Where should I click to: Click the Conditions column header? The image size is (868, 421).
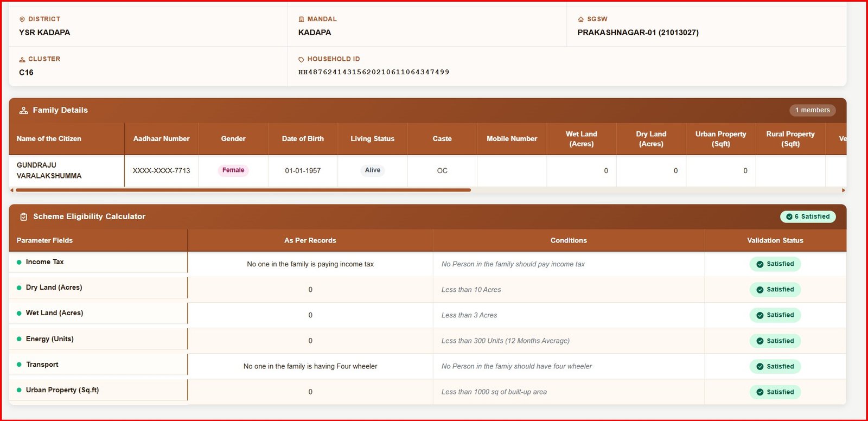(569, 240)
